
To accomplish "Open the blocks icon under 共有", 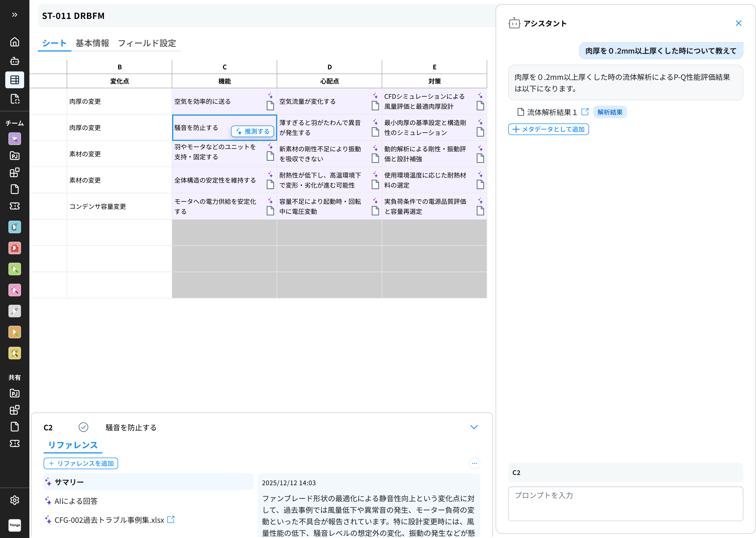I will point(14,410).
